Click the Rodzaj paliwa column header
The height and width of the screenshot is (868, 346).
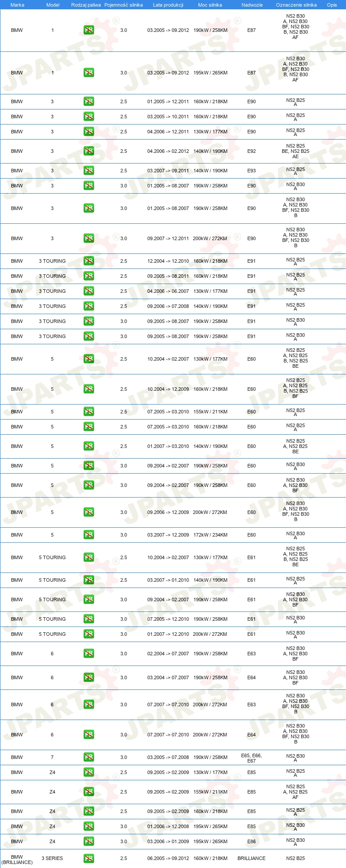coord(86,5)
